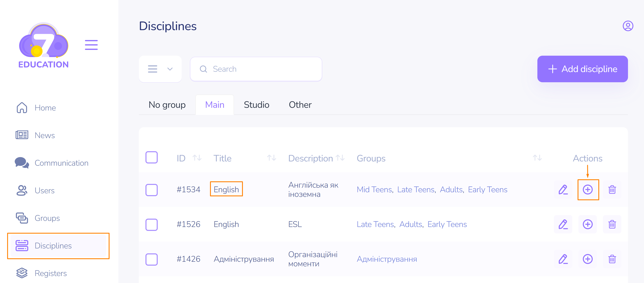This screenshot has height=283, width=644.
Task: Click the edit pencil icon for Адміністрування row
Action: pyautogui.click(x=563, y=259)
